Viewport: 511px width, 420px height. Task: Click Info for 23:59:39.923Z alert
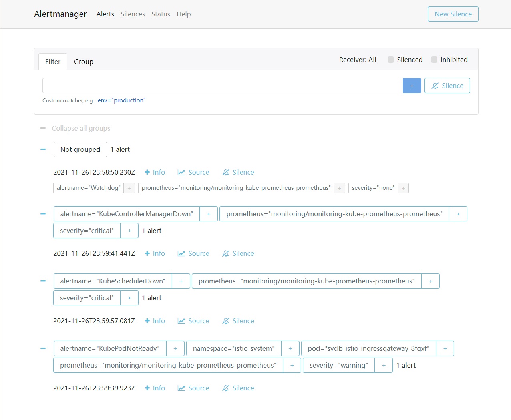pyautogui.click(x=155, y=388)
